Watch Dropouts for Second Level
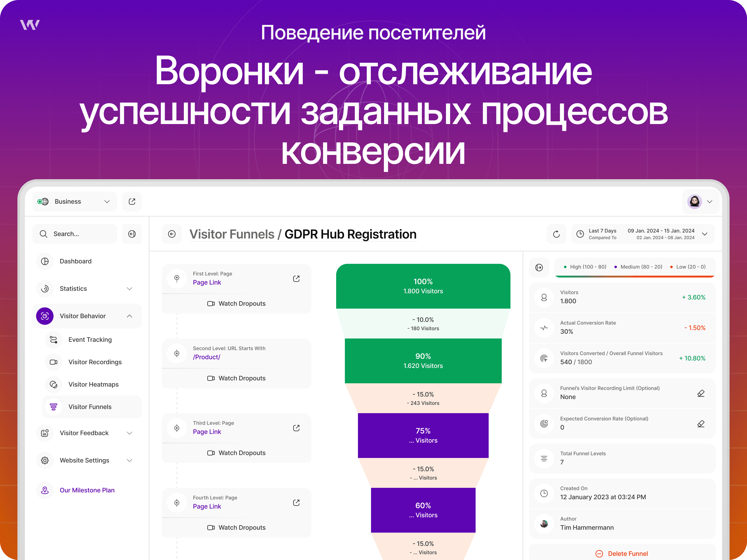Screen dimensions: 747x560 (x=236, y=378)
